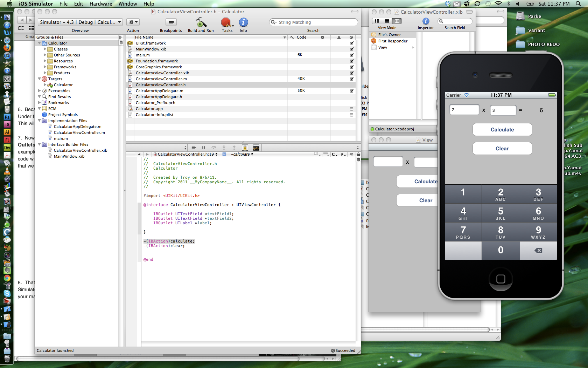
Task: Tap the 0 key on simulator keypad
Action: click(500, 251)
